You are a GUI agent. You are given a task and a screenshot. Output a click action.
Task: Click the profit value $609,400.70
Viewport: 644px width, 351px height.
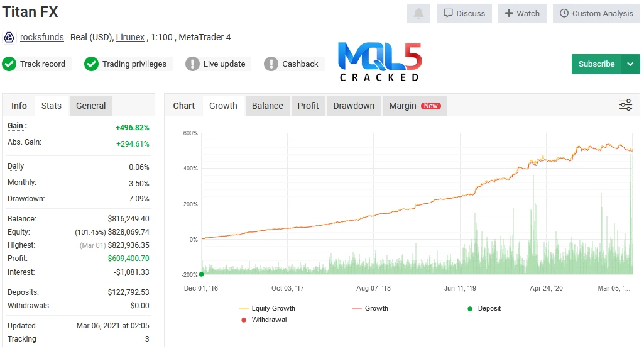(x=129, y=259)
